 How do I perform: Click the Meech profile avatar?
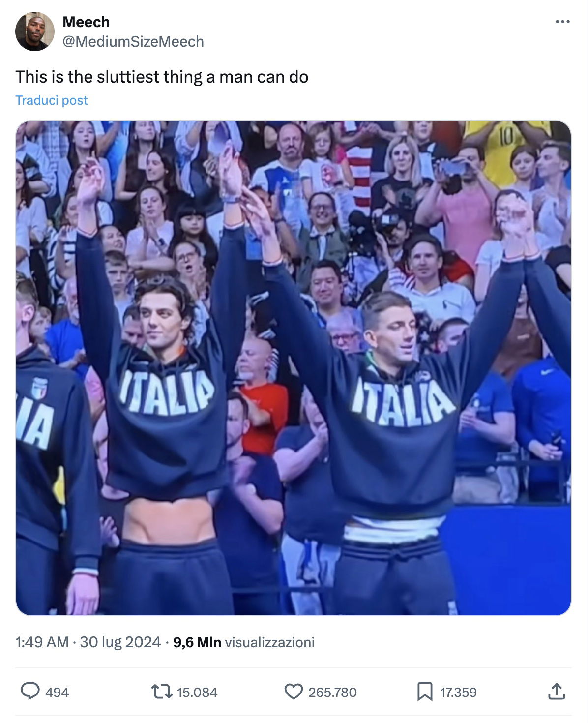[x=35, y=32]
